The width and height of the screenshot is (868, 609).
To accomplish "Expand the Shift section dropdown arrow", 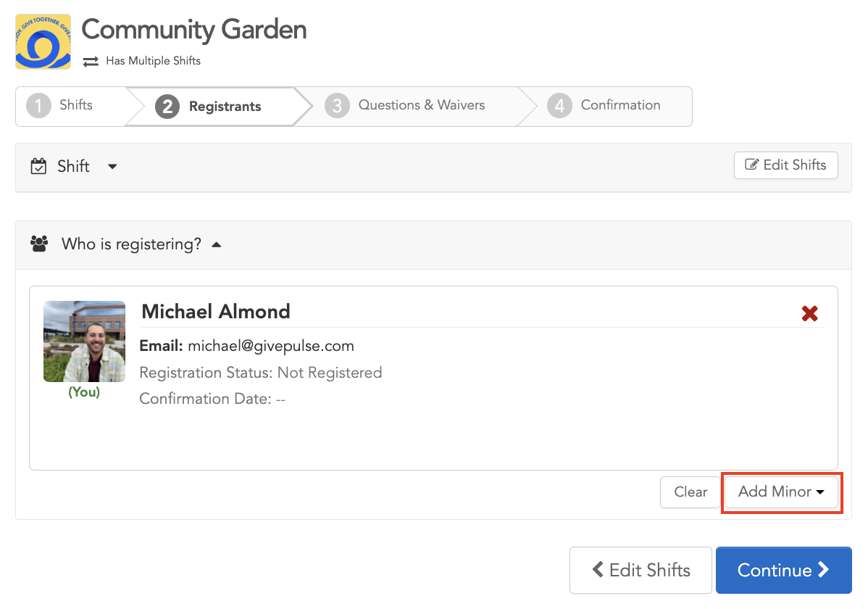I will coord(112,166).
